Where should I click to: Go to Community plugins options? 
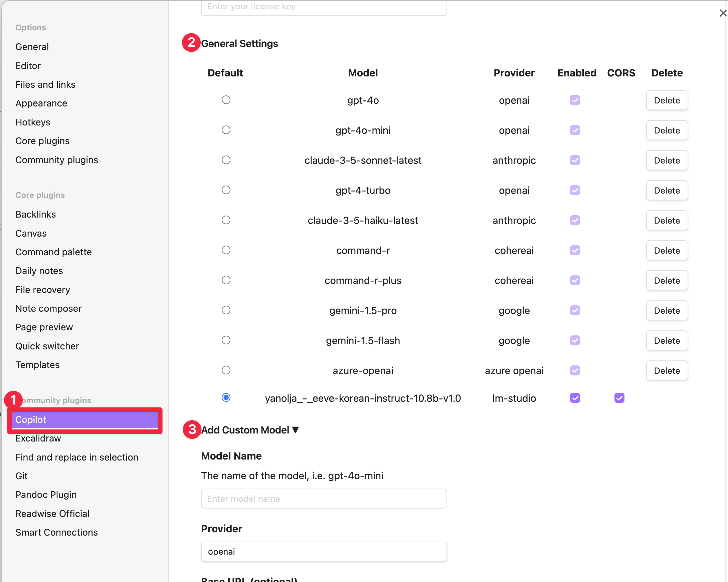[57, 160]
